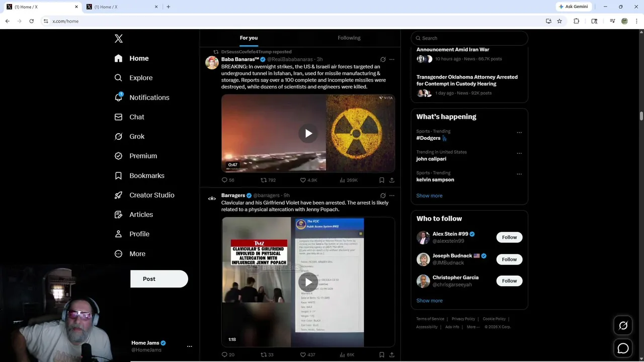Image resolution: width=644 pixels, height=362 pixels.
Task: Open Grok explain on Baba Banaras post
Action: [x=383, y=59]
